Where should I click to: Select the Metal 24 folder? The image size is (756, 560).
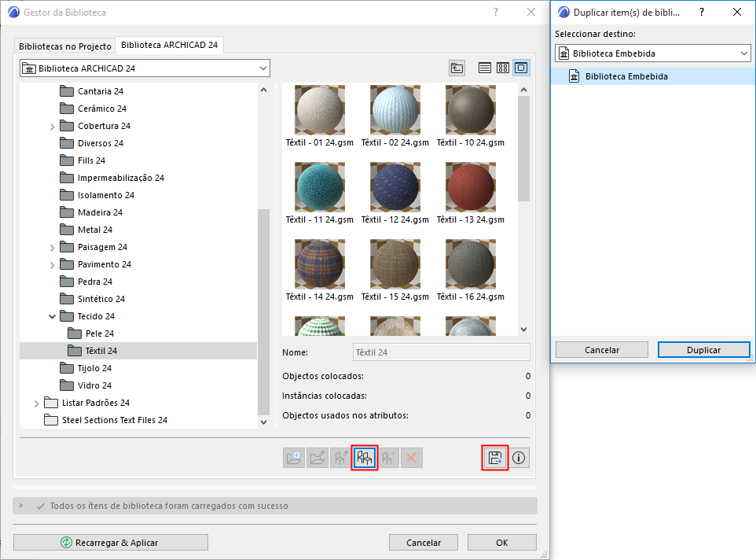pyautogui.click(x=94, y=230)
